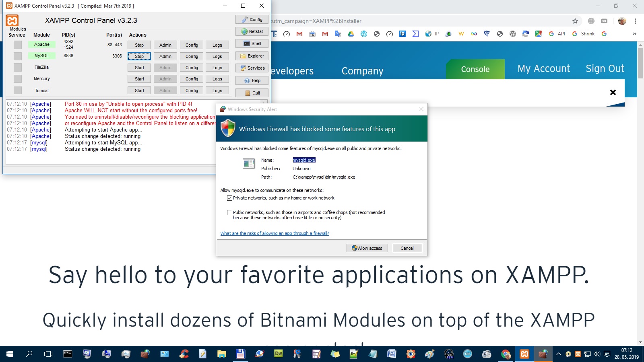Toggle the Tomcat service checkbox
This screenshot has width=644, height=362.
coord(18,90)
